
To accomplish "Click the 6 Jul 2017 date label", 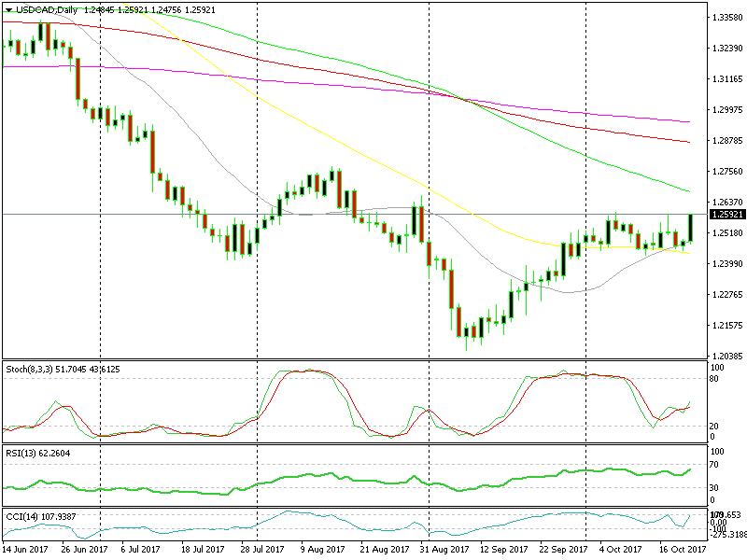I will point(140,549).
